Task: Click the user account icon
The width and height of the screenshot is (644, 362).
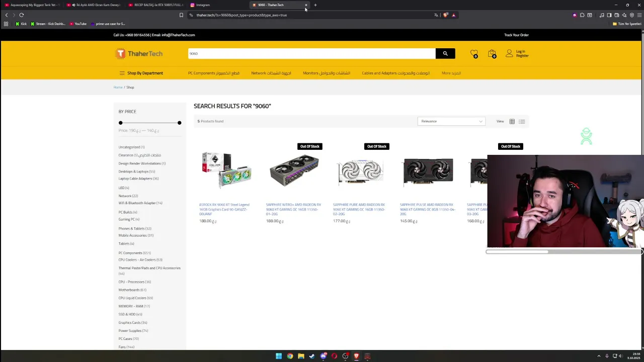Action: tap(510, 53)
